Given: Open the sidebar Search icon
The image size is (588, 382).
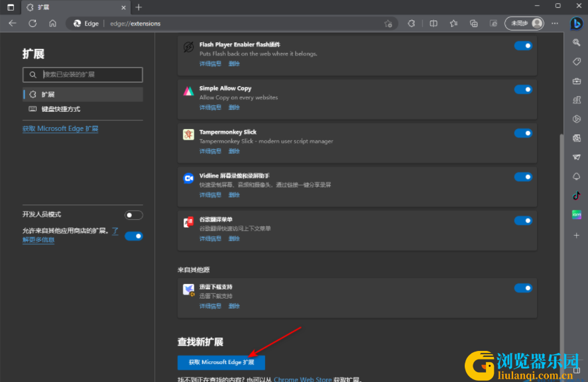Looking at the screenshot, I should click(577, 42).
